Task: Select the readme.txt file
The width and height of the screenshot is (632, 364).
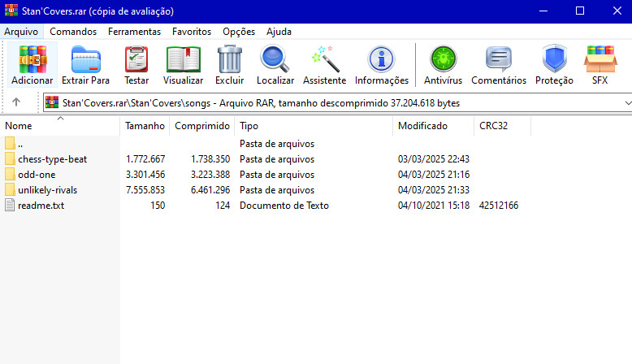Action: (41, 206)
